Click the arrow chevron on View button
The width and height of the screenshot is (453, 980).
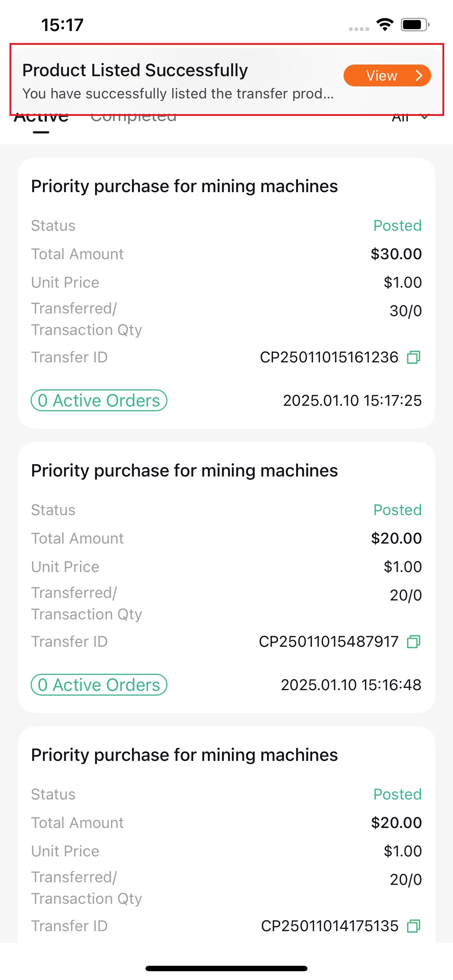419,75
